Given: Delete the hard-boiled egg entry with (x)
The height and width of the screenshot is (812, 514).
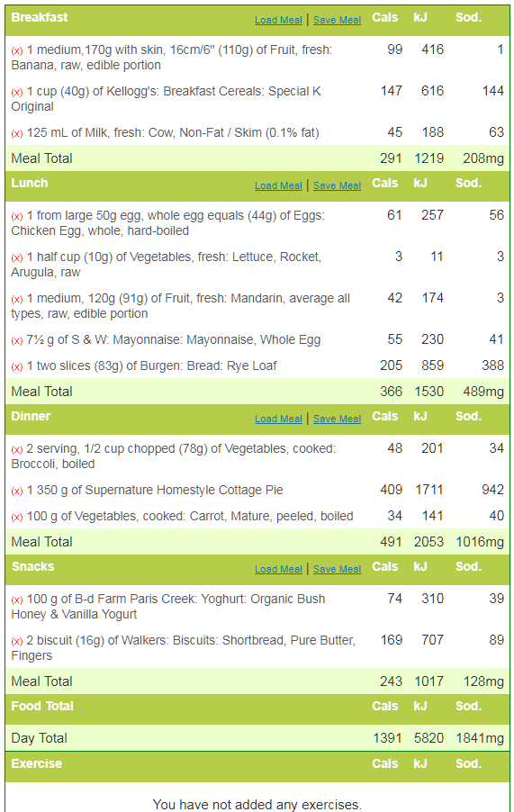Looking at the screenshot, I should click(x=17, y=216).
